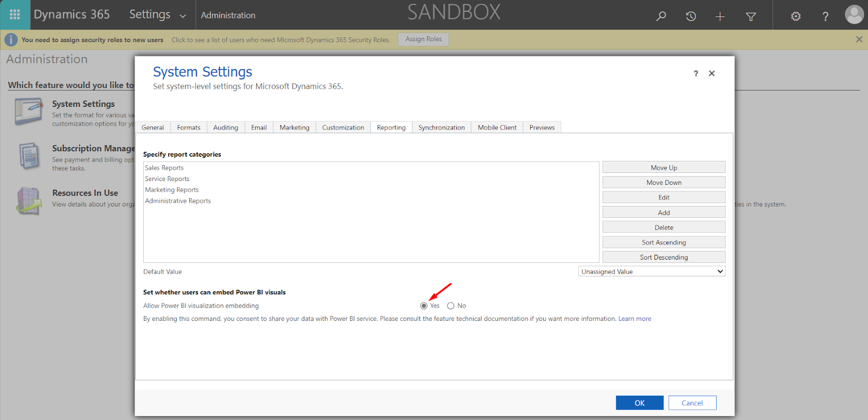Close the System Settings dialog

[712, 73]
